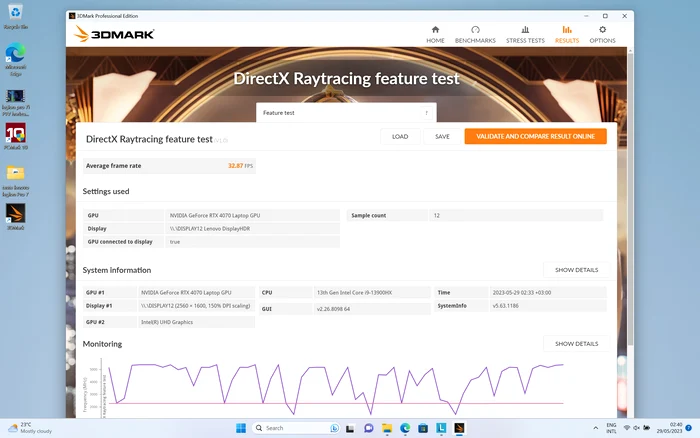The height and width of the screenshot is (438, 700).
Task: Open Microsoft Store from taskbar
Action: click(423, 428)
